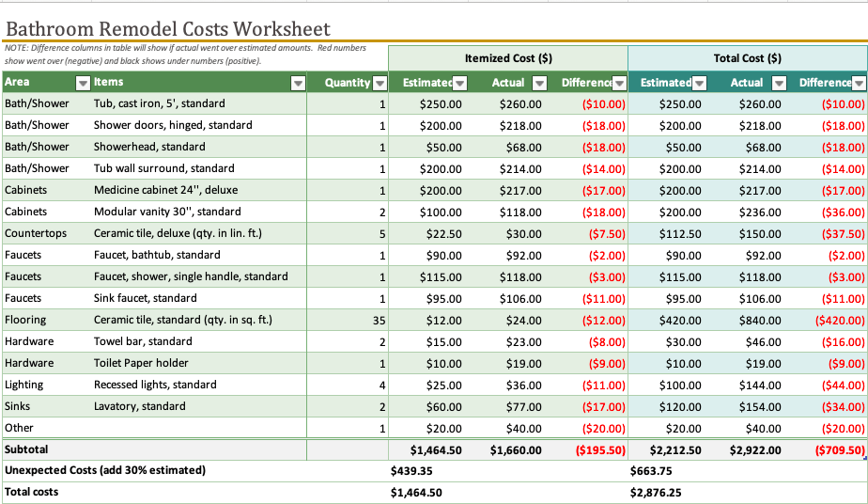
Task: Select unexpected costs $663.75 cell
Action: point(652,471)
